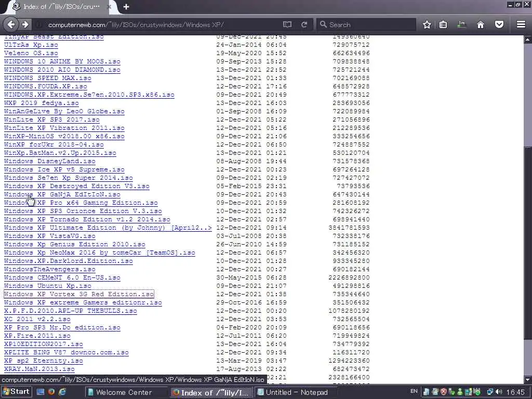This screenshot has height=399, width=532.
Task: Download UlTrAs Xp.iso
Action: (31, 45)
